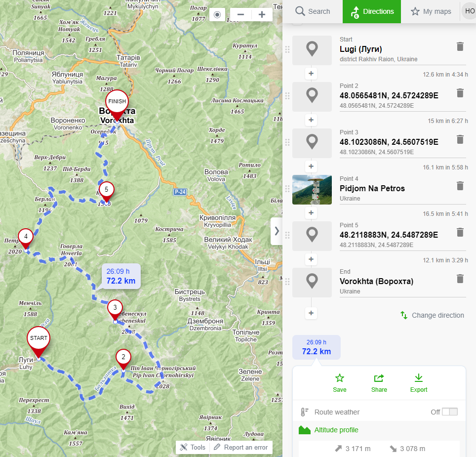This screenshot has height=457, width=476.
Task: Delete Point 2 waypoint with trash icon
Action: [x=460, y=93]
